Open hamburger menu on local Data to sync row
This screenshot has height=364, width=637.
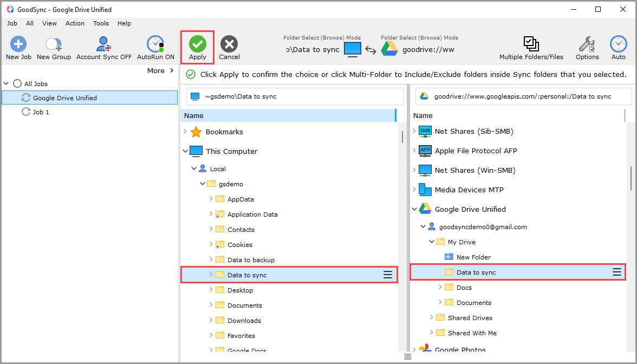tap(388, 275)
